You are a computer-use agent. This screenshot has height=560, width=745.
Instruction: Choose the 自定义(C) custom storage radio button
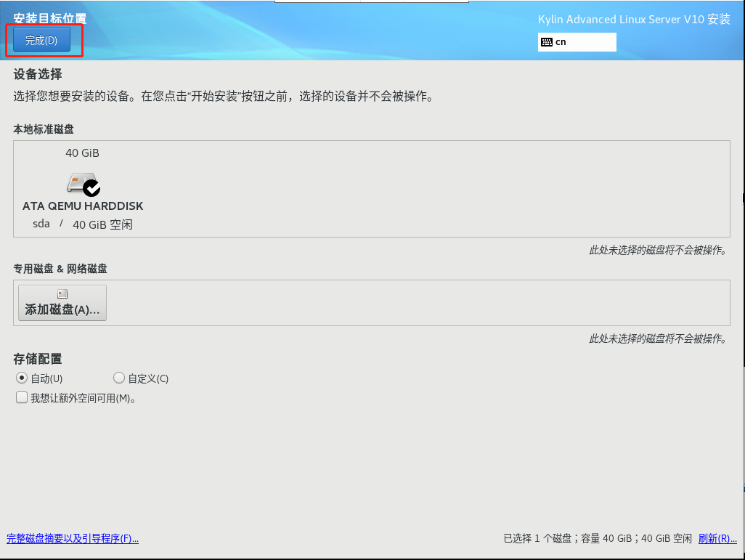pyautogui.click(x=119, y=378)
